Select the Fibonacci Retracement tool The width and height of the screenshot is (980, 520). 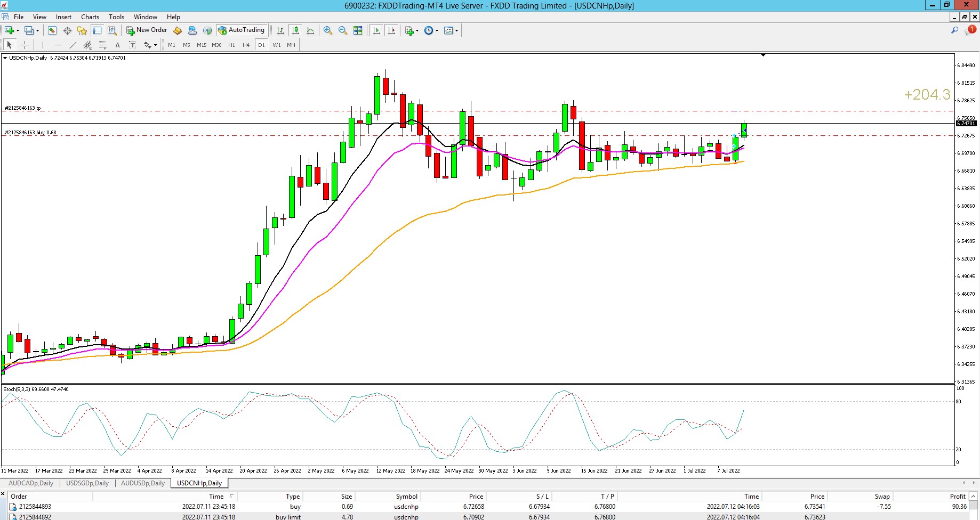[x=103, y=45]
